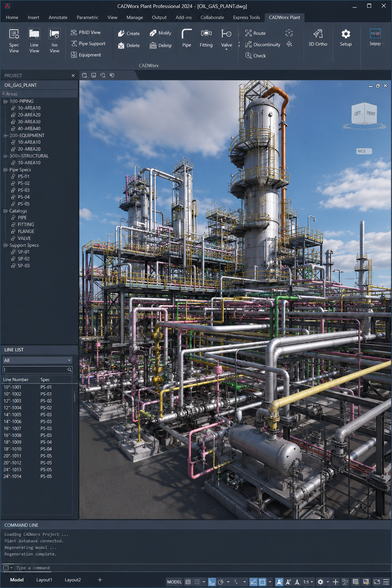Open P&ID View
Image resolution: width=392 pixels, height=588 pixels.
[x=86, y=33]
